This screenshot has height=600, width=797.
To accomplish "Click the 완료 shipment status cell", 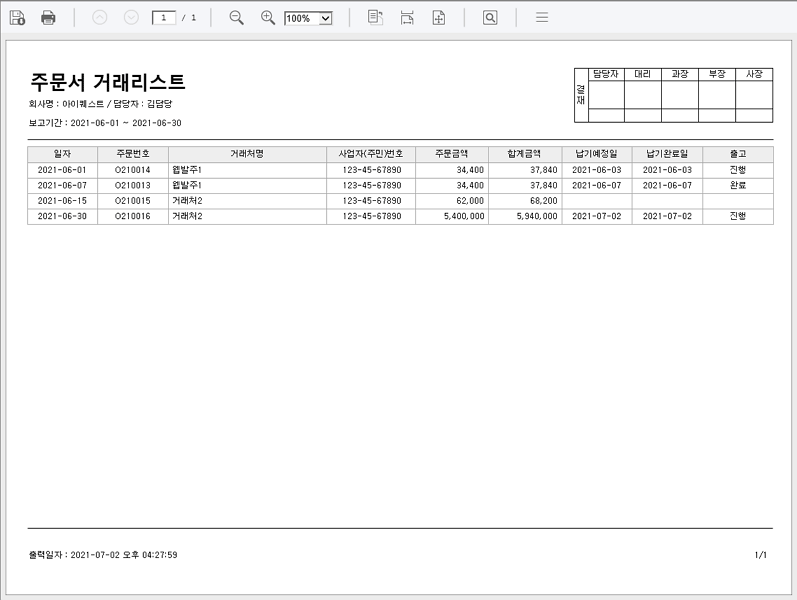I will tap(738, 186).
